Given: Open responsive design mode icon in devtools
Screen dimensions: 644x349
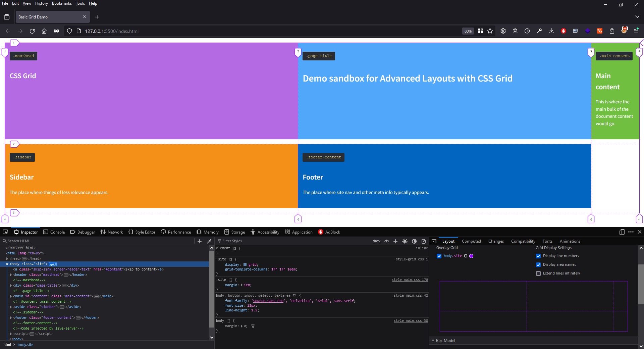Looking at the screenshot, I should click(x=622, y=232).
